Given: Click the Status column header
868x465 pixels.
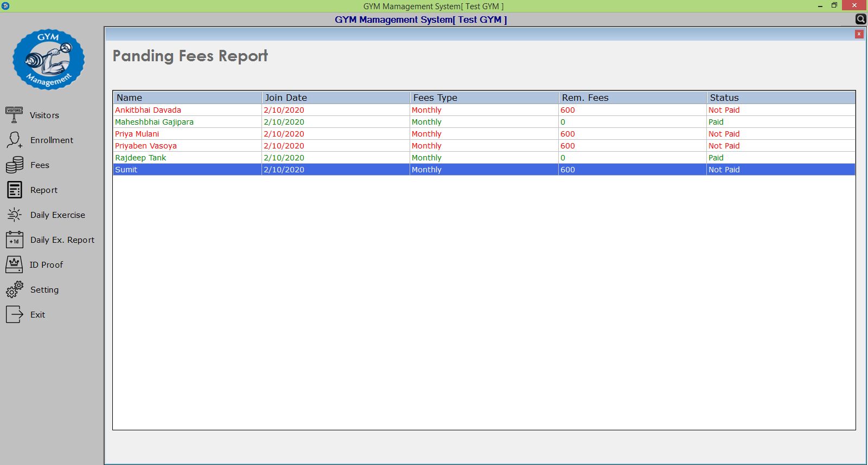Looking at the screenshot, I should [781, 98].
